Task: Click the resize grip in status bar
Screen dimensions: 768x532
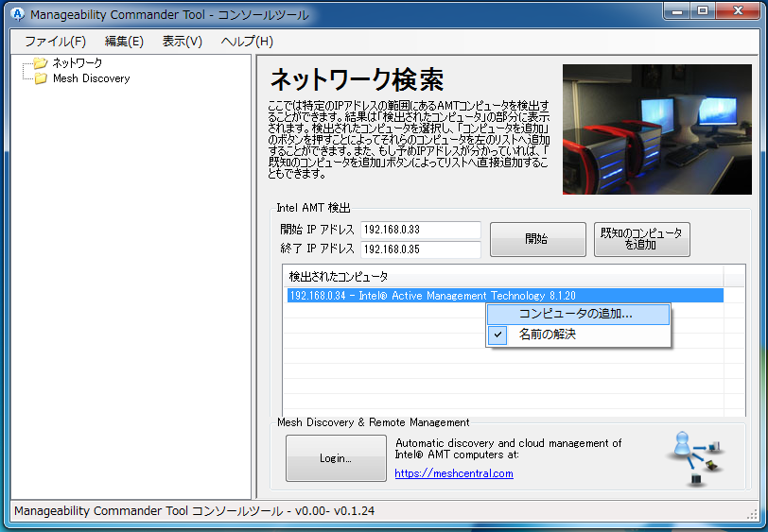Action: (752, 513)
